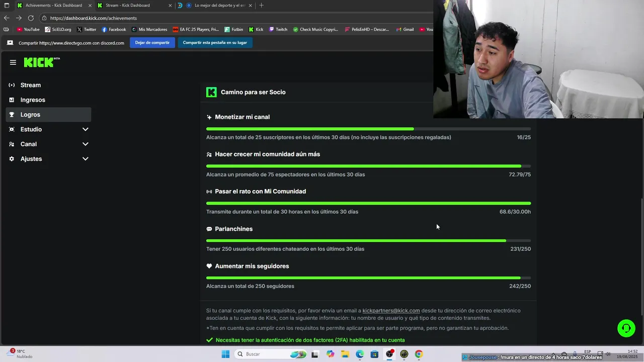
Task: Open the Twitch bookmark
Action: click(x=278, y=30)
